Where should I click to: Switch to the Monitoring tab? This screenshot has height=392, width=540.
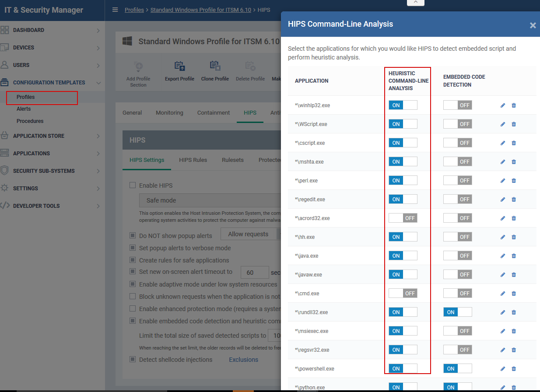point(169,113)
